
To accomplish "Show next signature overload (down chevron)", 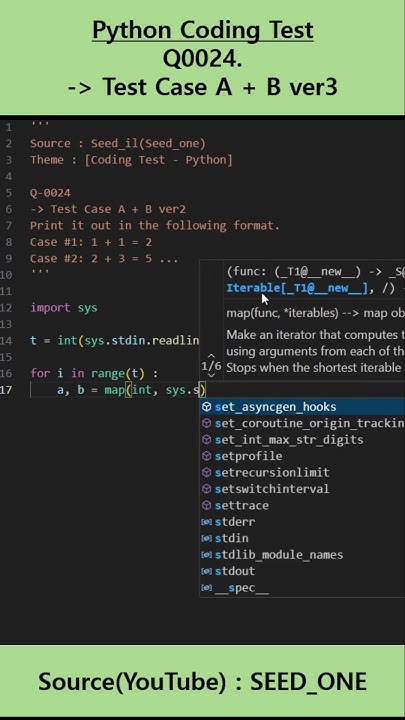I will 211,376.
